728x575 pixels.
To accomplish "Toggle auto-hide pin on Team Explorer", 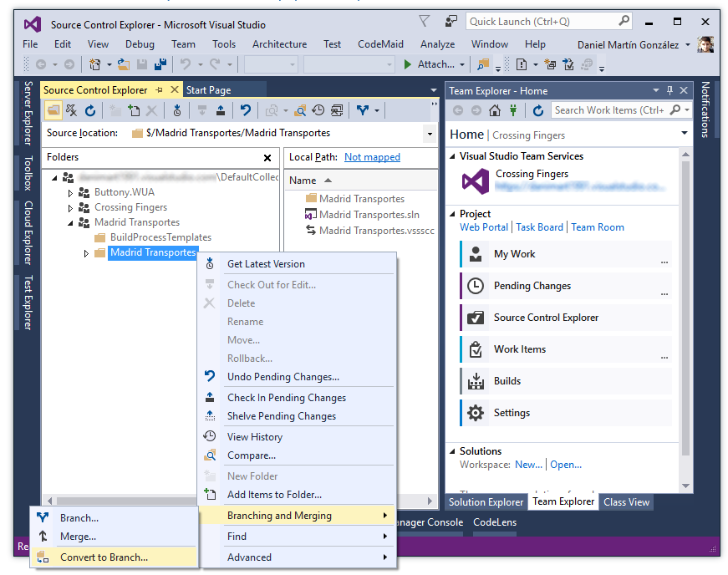I will [669, 90].
